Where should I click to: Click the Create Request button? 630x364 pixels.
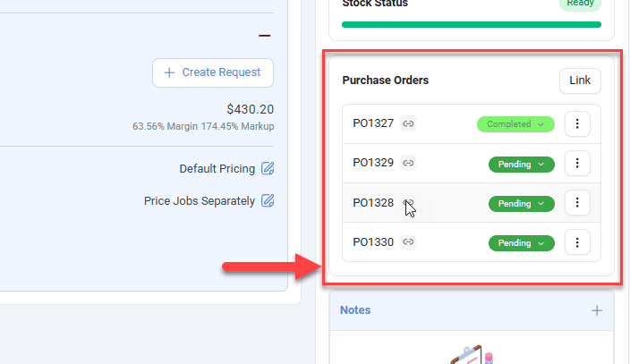213,72
